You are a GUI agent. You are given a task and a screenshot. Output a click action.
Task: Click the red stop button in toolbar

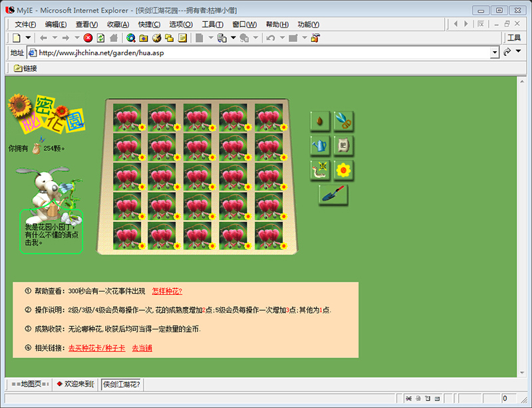click(88, 38)
